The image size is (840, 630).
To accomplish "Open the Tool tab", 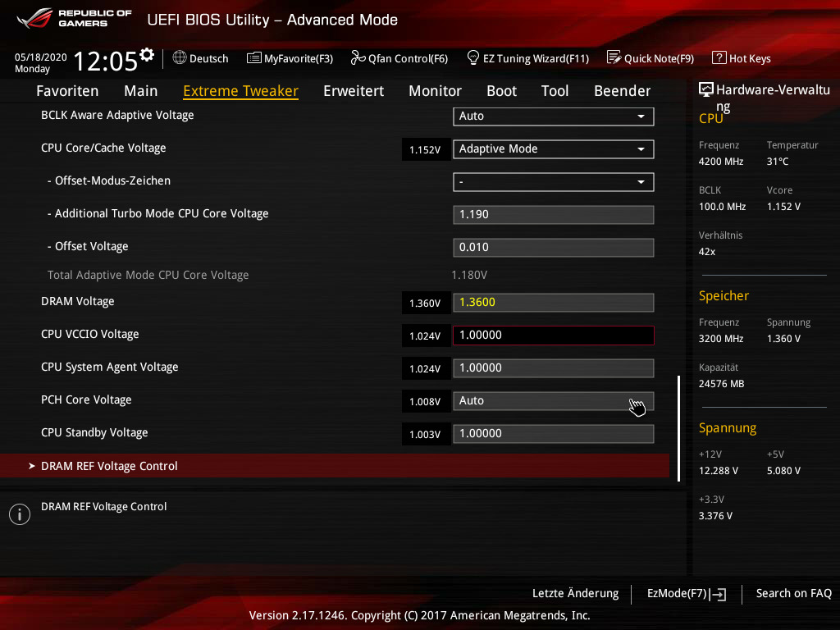I will click(555, 91).
